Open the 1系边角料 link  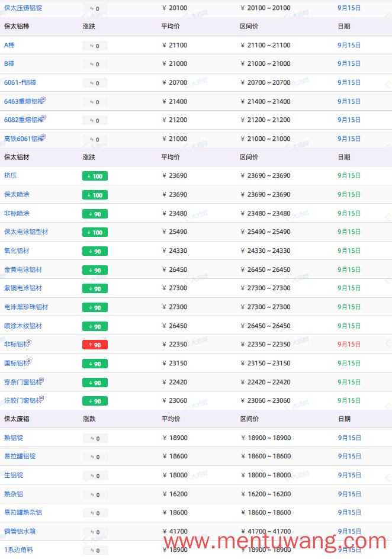[x=18, y=550]
